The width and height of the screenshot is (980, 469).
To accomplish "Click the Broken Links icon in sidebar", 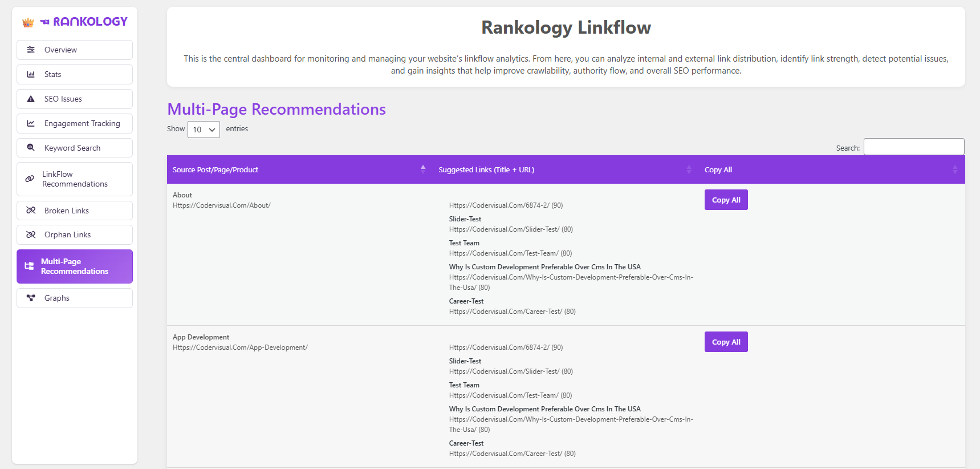I will 31,211.
